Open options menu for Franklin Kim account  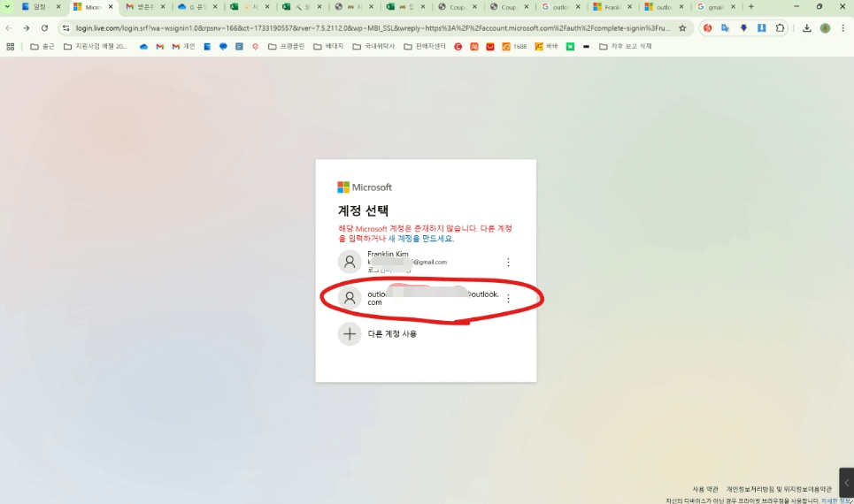pyautogui.click(x=508, y=263)
